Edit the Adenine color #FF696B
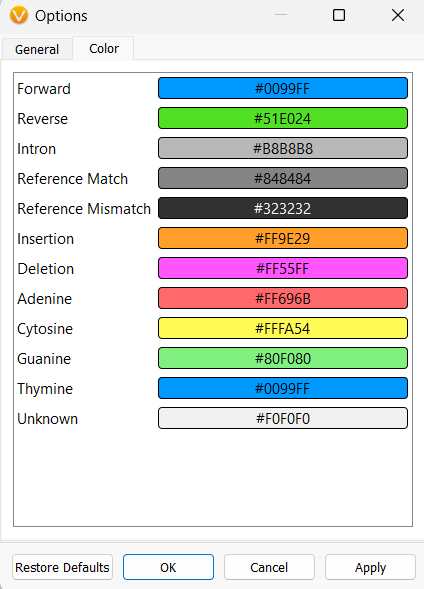Image resolution: width=424 pixels, height=589 pixels. click(283, 299)
